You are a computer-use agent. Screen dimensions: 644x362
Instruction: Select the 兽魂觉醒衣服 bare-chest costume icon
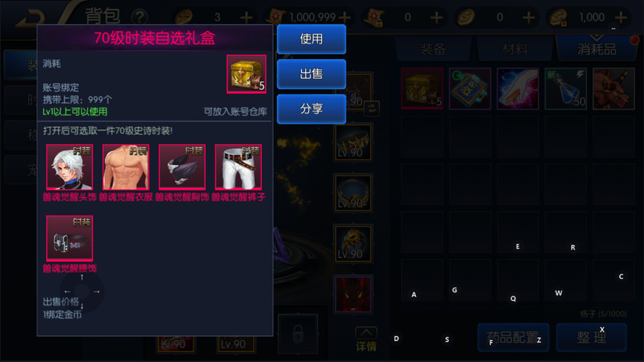pyautogui.click(x=125, y=167)
